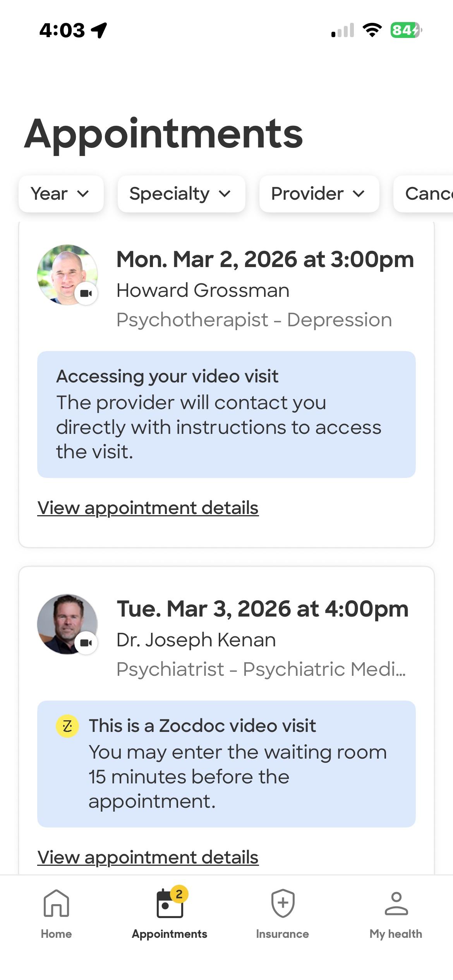Tap video camera badge on Dr. Kenan's photo
The height and width of the screenshot is (980, 453).
point(86,643)
